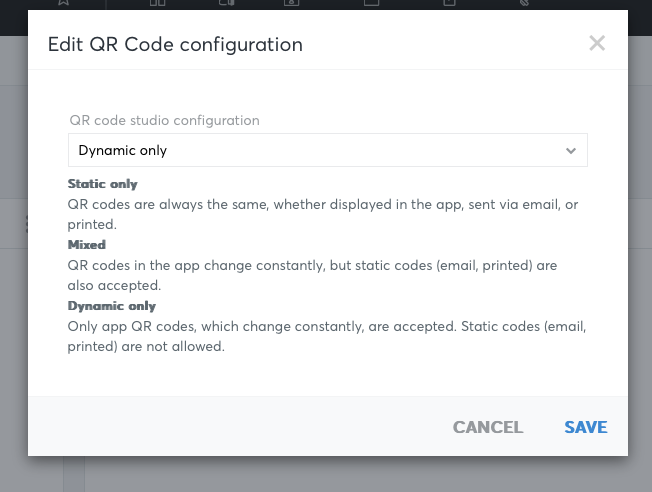Image resolution: width=652 pixels, height=492 pixels.
Task: Click the slanted tag icon in top bar
Action: click(524, 2)
